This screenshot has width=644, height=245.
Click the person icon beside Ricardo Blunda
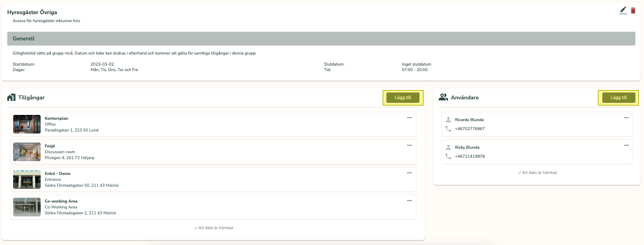(448, 120)
